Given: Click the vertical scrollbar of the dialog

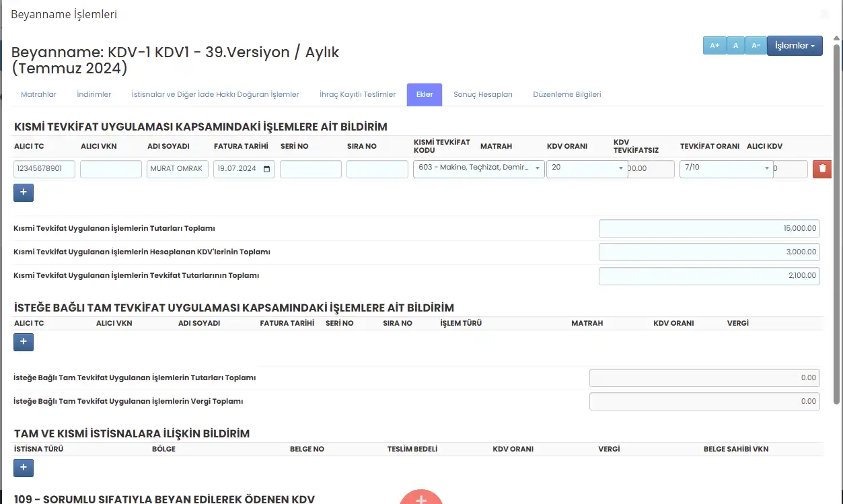Looking at the screenshot, I should (837, 222).
